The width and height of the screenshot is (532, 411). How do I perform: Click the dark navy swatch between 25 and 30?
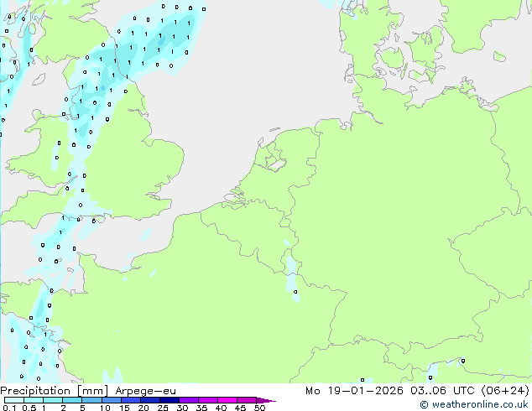pyautogui.click(x=169, y=400)
